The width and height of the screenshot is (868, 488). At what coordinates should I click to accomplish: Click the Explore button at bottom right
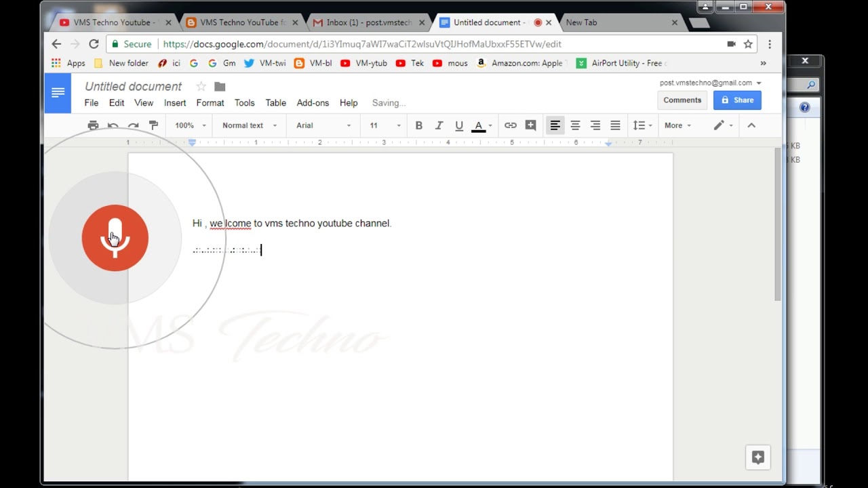click(x=758, y=457)
